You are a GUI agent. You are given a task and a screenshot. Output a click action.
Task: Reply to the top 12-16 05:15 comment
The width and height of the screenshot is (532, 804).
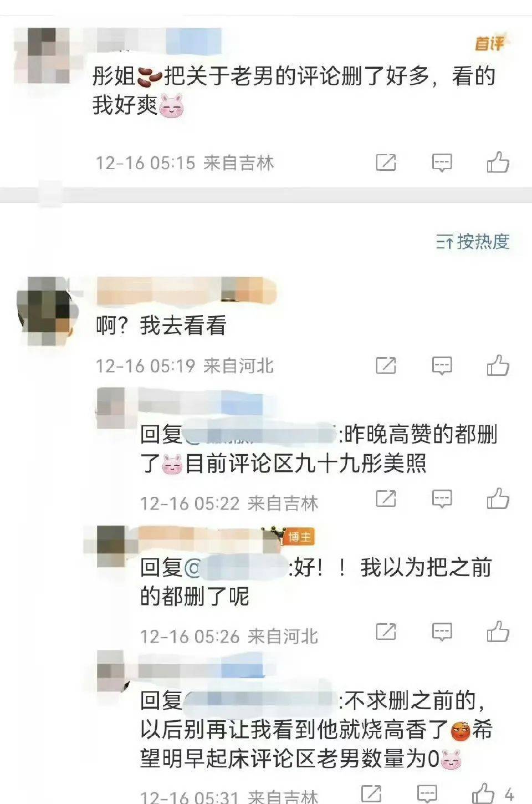pos(442,162)
